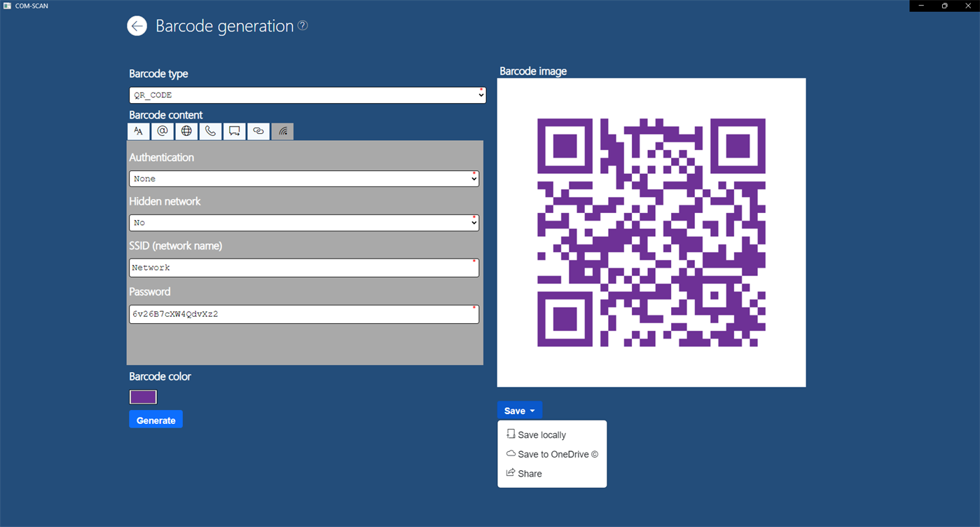Click the SSID network name field
Image resolution: width=980 pixels, height=527 pixels.
point(304,268)
